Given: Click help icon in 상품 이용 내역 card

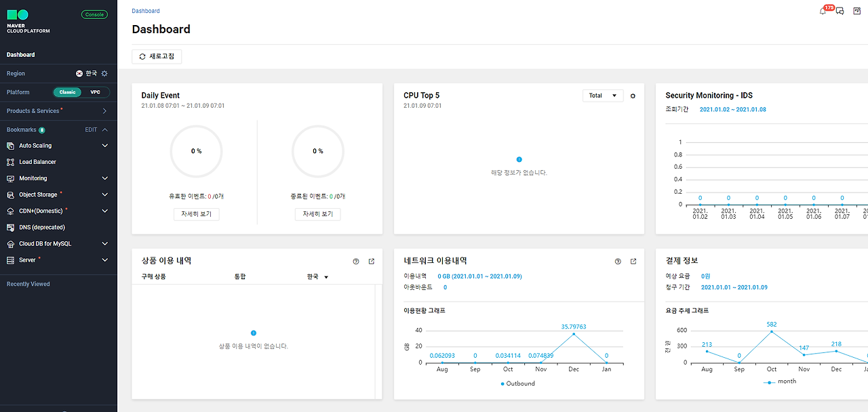Looking at the screenshot, I should [356, 261].
